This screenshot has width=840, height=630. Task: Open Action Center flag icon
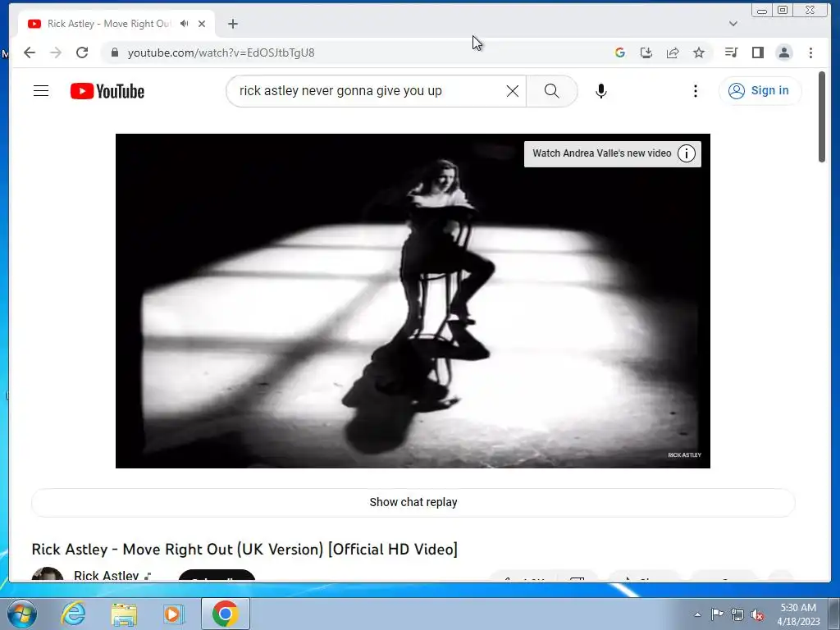coord(717,614)
